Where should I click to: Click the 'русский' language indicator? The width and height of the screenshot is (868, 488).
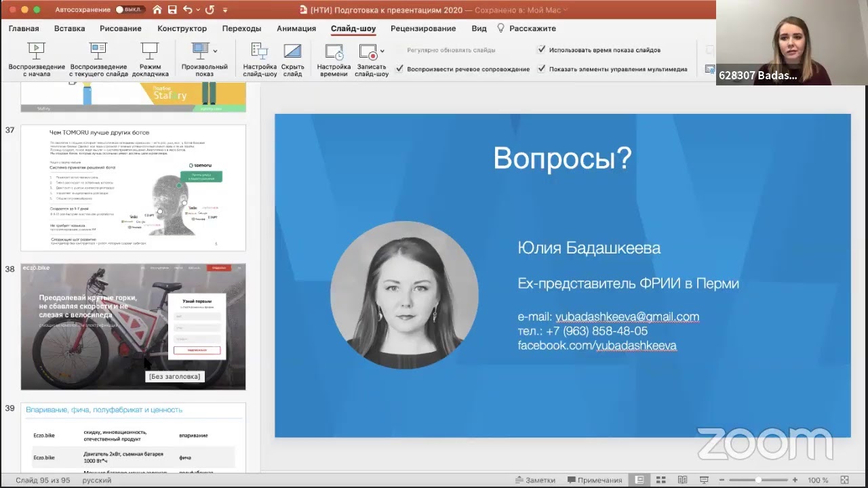point(97,480)
